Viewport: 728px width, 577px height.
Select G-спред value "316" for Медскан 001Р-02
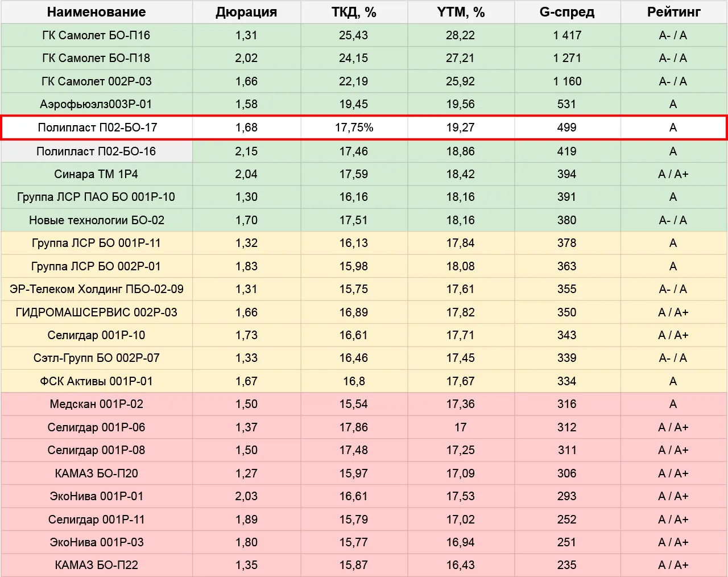tap(567, 404)
